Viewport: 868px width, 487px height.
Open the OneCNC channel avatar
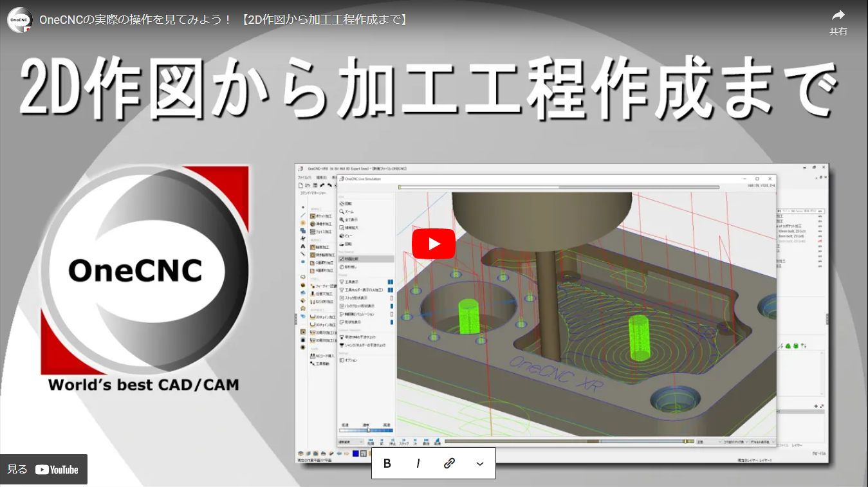(20, 20)
